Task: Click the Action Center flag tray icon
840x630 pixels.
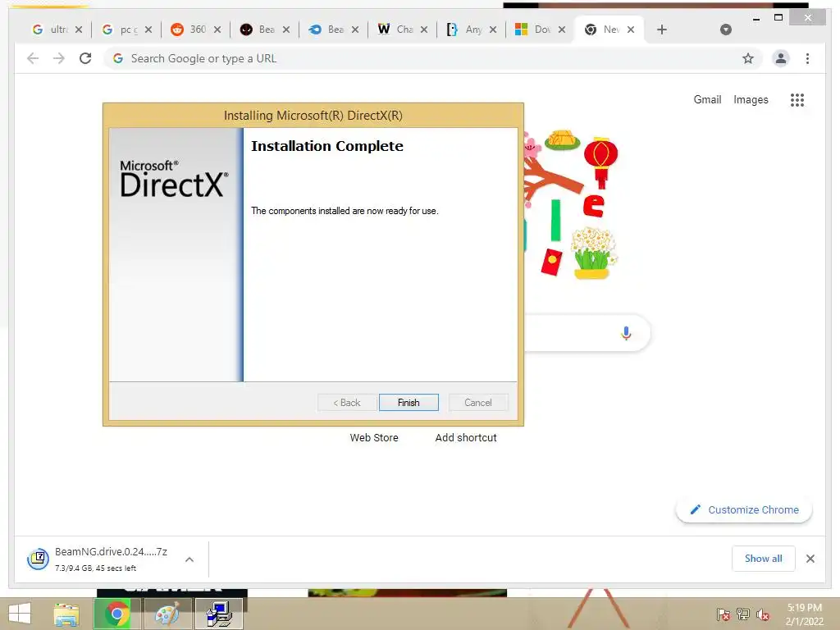Action: click(723, 614)
